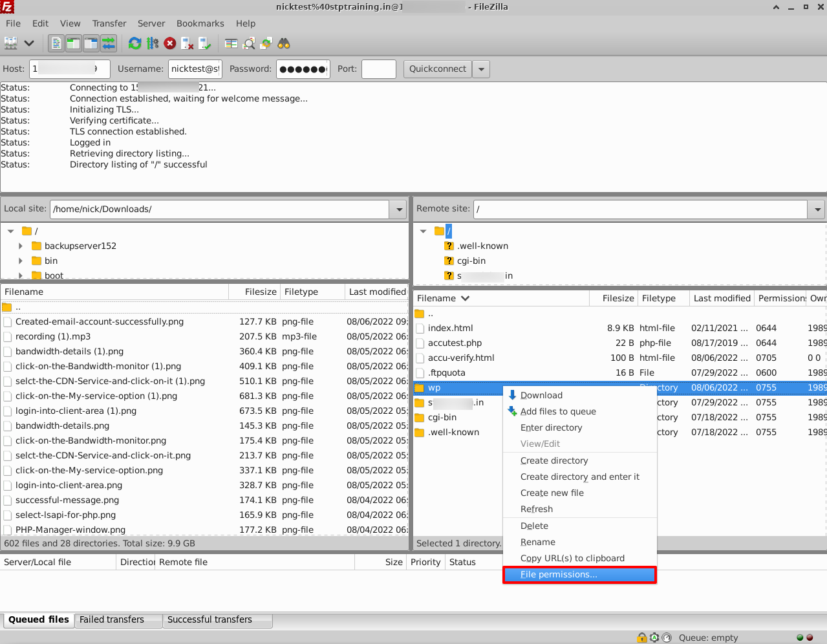Toggle synchronized browsing icon

[266, 43]
